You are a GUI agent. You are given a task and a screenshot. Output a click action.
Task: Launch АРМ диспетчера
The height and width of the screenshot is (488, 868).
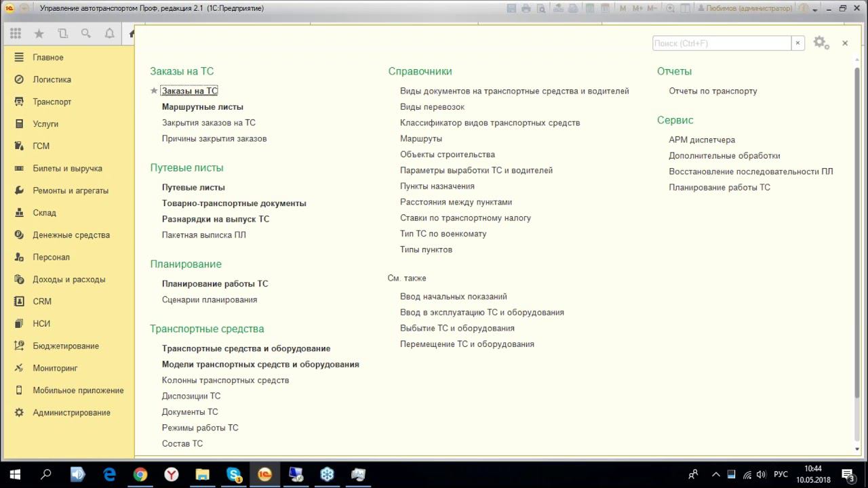pyautogui.click(x=702, y=140)
